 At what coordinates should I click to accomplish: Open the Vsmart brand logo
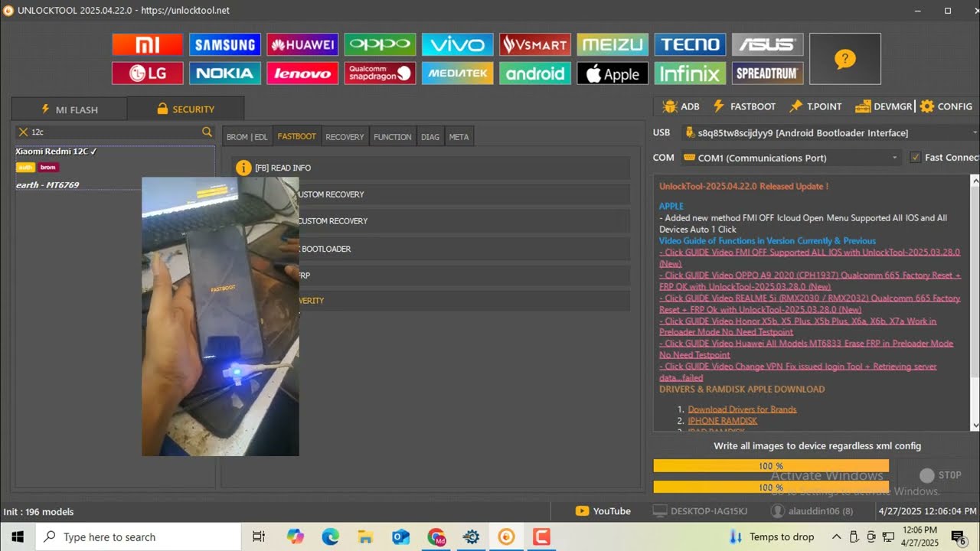[x=535, y=45]
